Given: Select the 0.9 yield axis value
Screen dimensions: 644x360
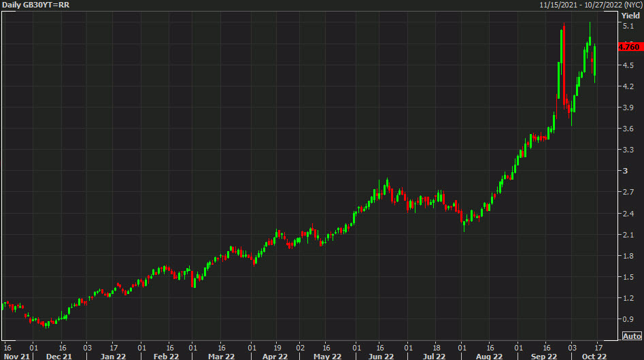Looking at the screenshot, I should (x=628, y=319).
